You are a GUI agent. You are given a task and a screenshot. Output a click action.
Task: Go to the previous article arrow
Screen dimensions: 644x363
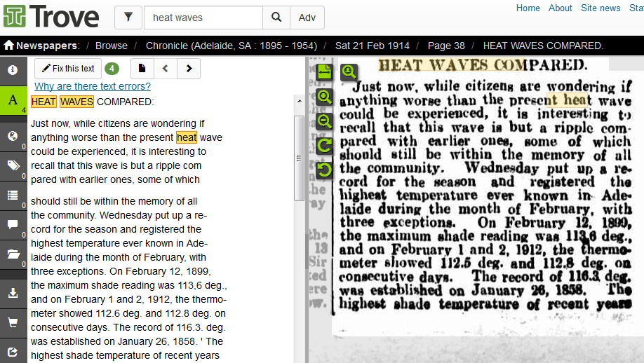click(166, 69)
